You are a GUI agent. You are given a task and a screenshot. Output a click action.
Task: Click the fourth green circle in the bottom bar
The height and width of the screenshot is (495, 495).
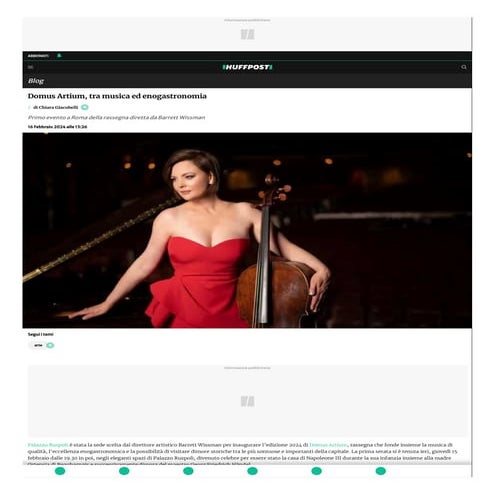tap(252, 471)
